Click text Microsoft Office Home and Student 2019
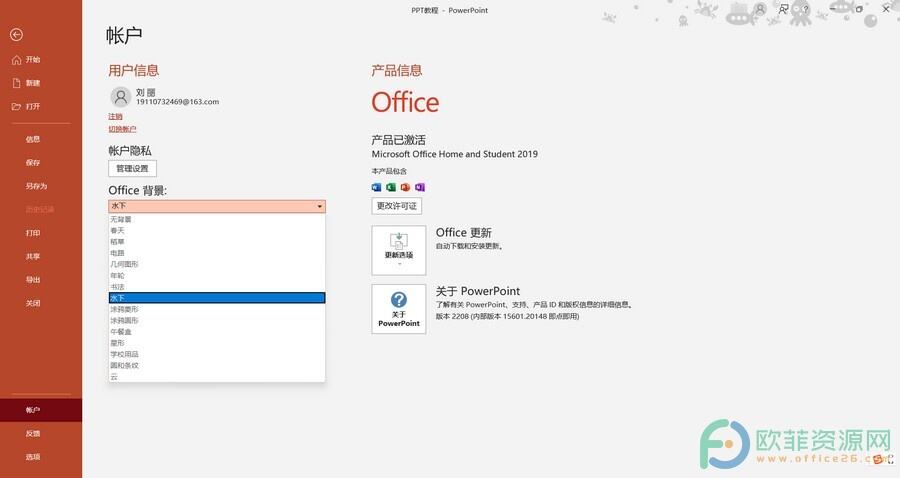Viewport: 900px width, 478px height. [x=455, y=154]
